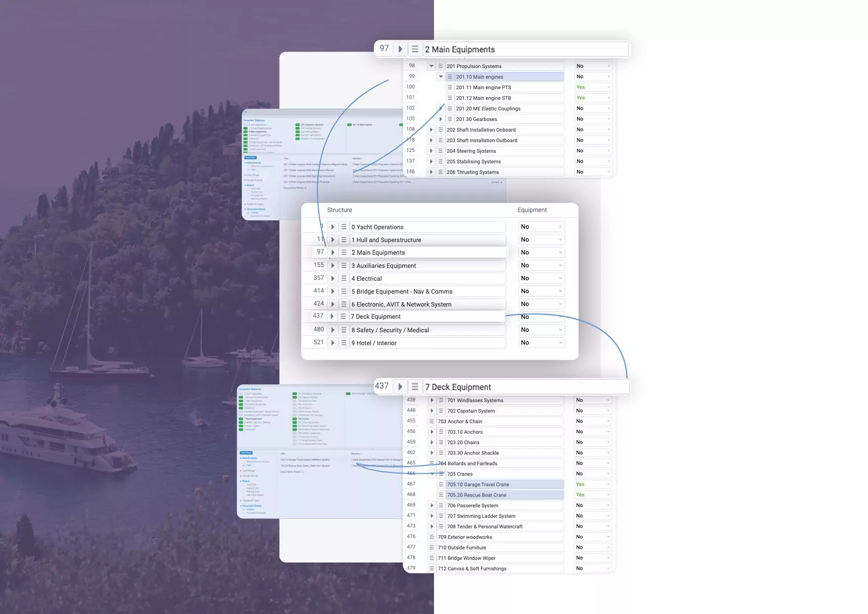The height and width of the screenshot is (614, 868).
Task: Click drag handle icon beside 7 Deck Equipment header
Action: coord(415,387)
